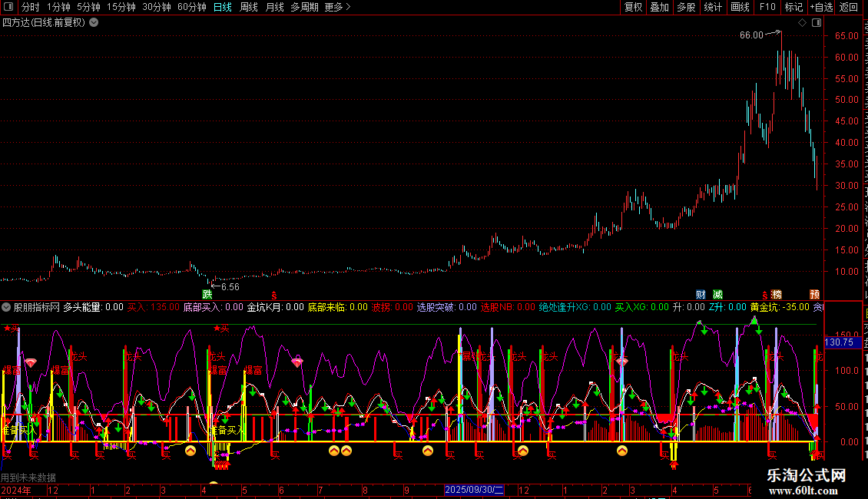Image resolution: width=868 pixels, height=499 pixels.
Task: Expand the 股朋指标网 indicator dropdown arrow
Action: click(6, 307)
